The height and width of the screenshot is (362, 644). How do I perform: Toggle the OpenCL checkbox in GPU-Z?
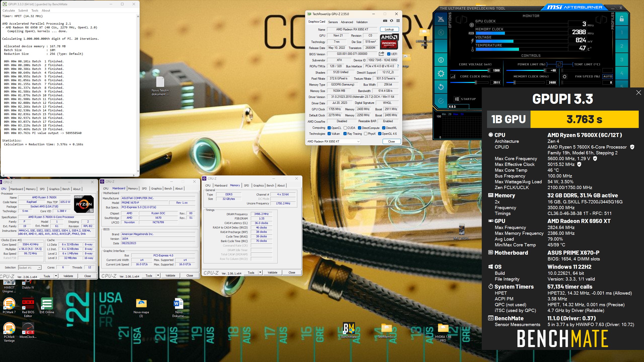pyautogui.click(x=329, y=128)
